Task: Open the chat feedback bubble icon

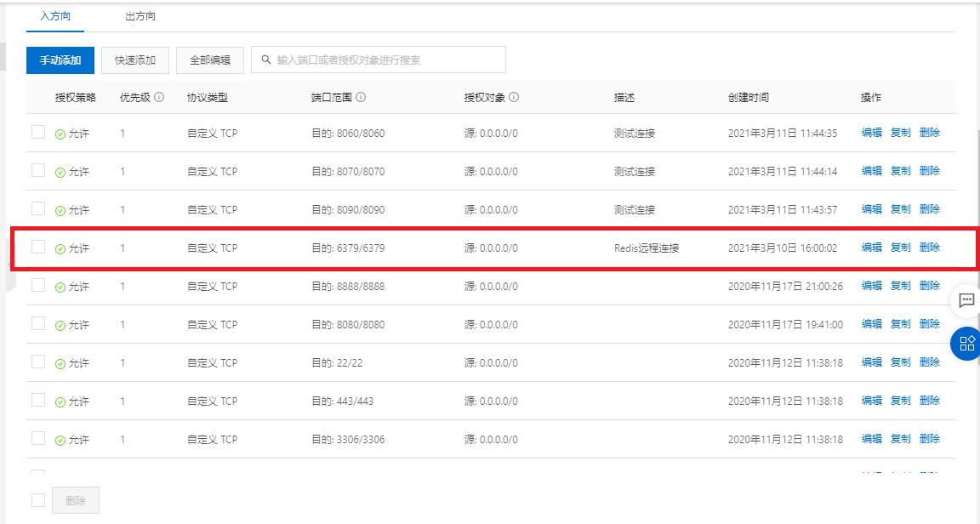Action: tap(966, 300)
